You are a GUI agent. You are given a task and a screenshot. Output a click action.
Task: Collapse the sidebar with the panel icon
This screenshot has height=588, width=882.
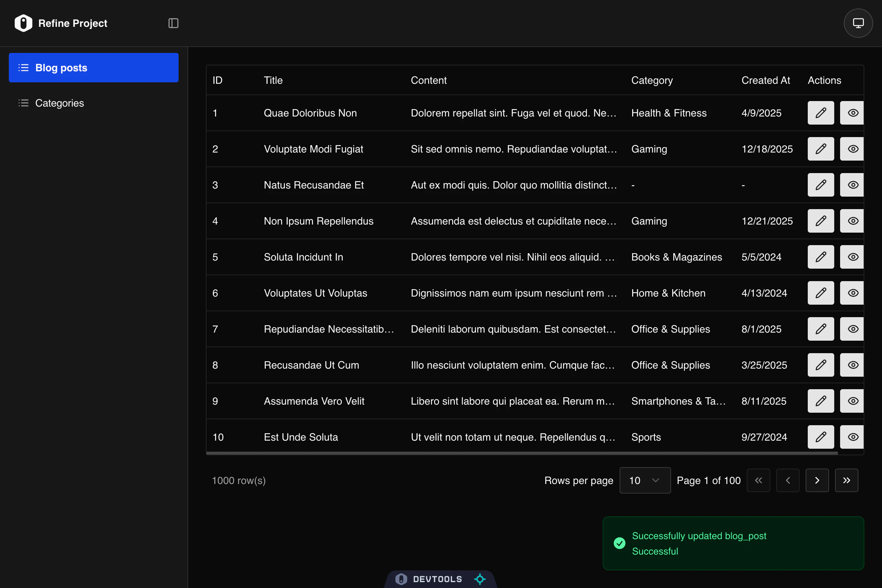(173, 23)
